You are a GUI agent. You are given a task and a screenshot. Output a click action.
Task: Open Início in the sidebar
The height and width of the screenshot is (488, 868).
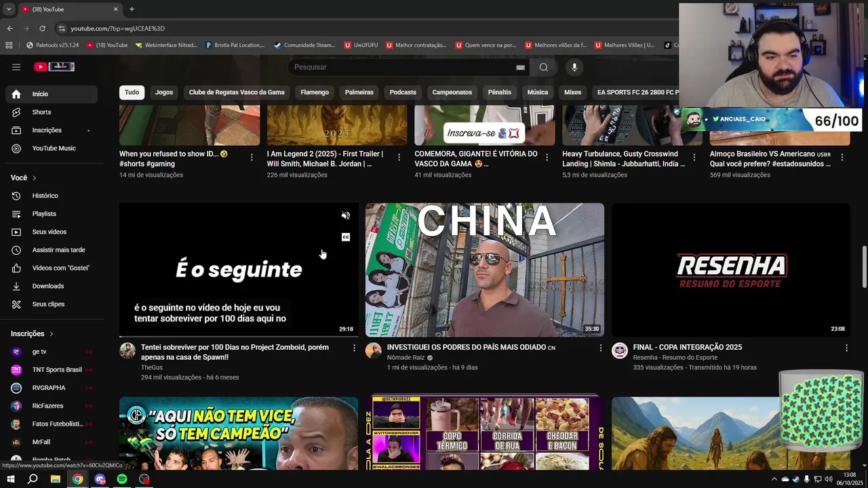52,94
